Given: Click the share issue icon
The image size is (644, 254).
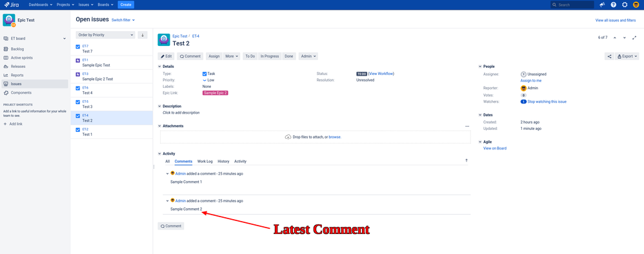Looking at the screenshot, I should tap(609, 56).
